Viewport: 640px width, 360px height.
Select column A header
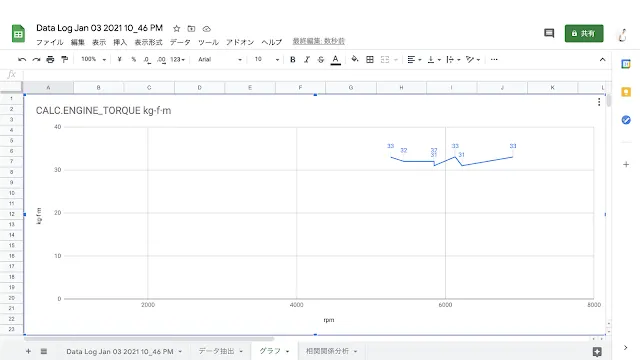48,87
